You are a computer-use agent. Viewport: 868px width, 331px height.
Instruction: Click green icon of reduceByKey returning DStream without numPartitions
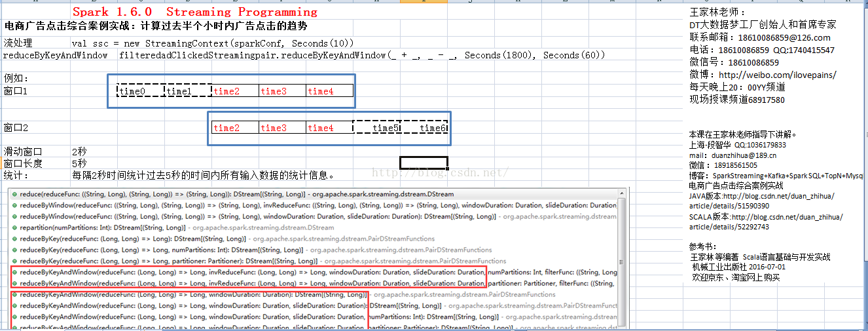click(14, 239)
